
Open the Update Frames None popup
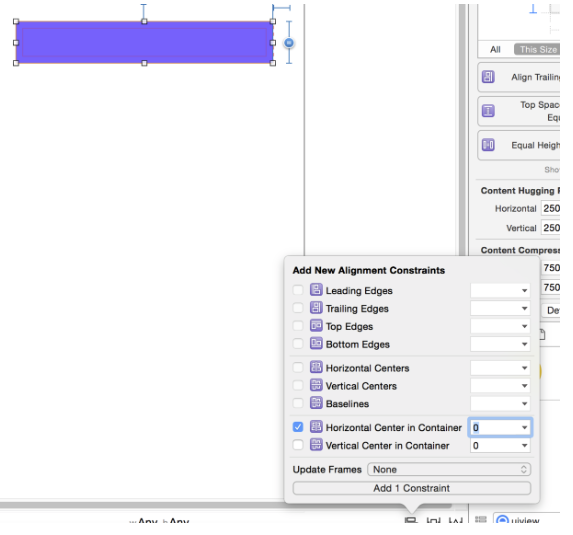[449, 470]
